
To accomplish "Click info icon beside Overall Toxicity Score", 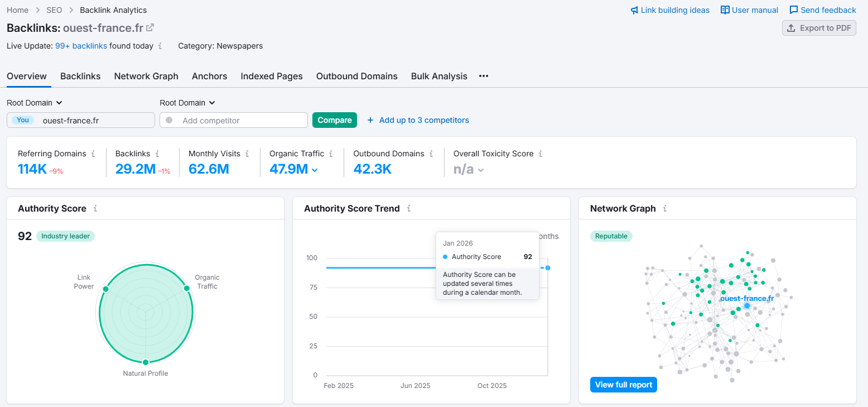I will click(x=541, y=154).
